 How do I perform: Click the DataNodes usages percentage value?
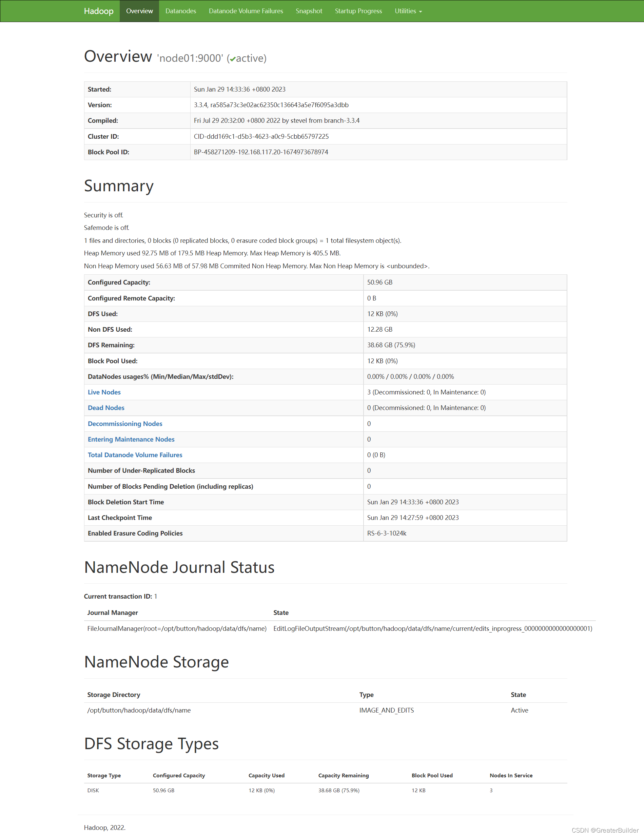(410, 376)
